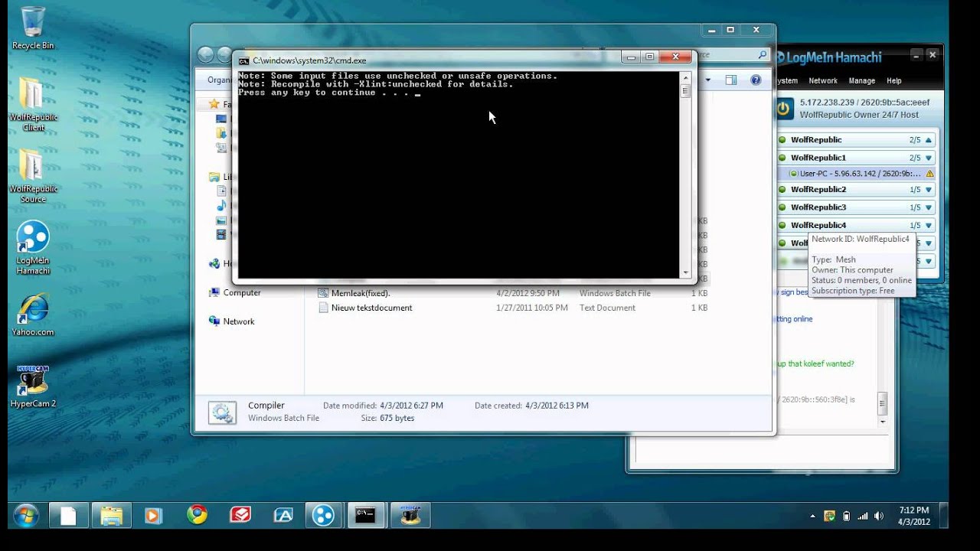Screen dimensions: 980x551
Task: Toggle the WolfRepublic1 network green status dot
Action: point(782,158)
